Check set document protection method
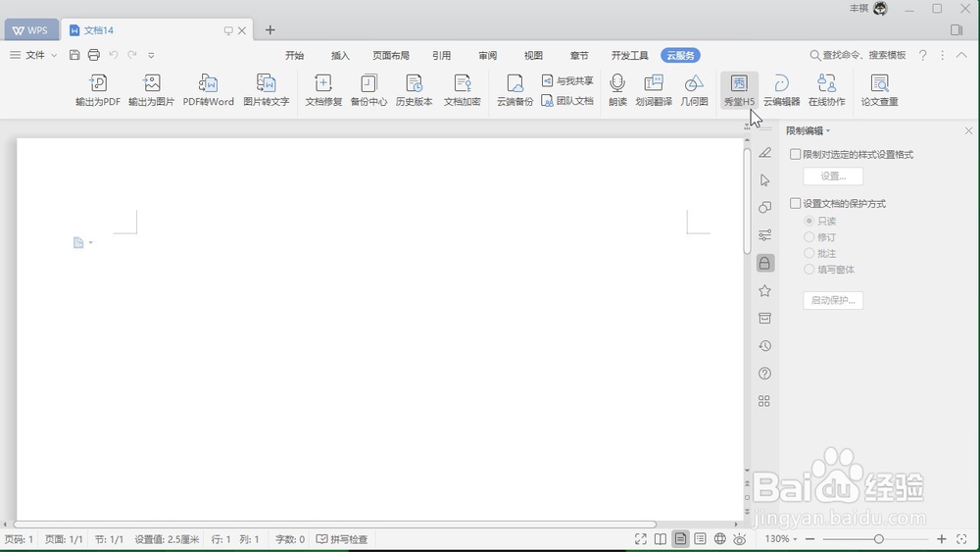 pos(795,203)
